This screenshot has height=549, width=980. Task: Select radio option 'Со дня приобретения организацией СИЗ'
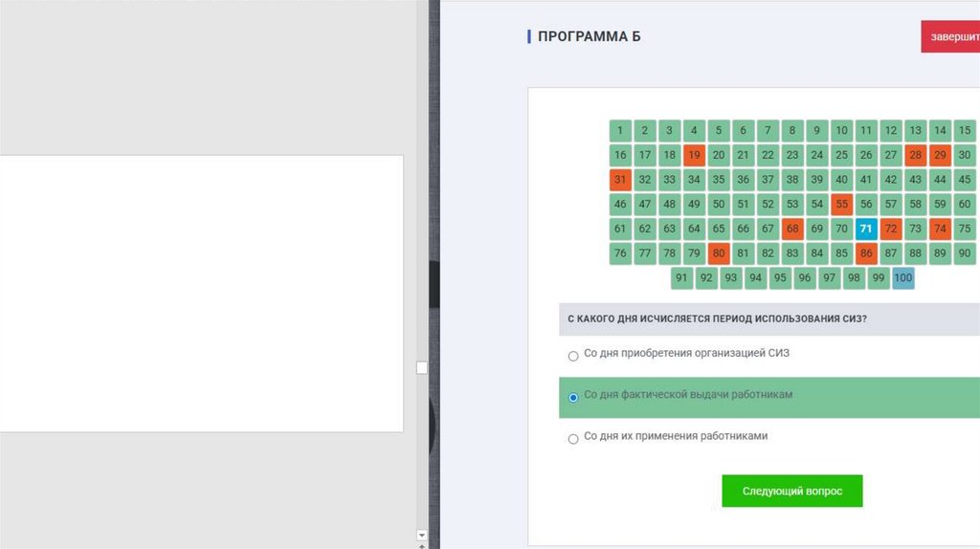click(573, 356)
